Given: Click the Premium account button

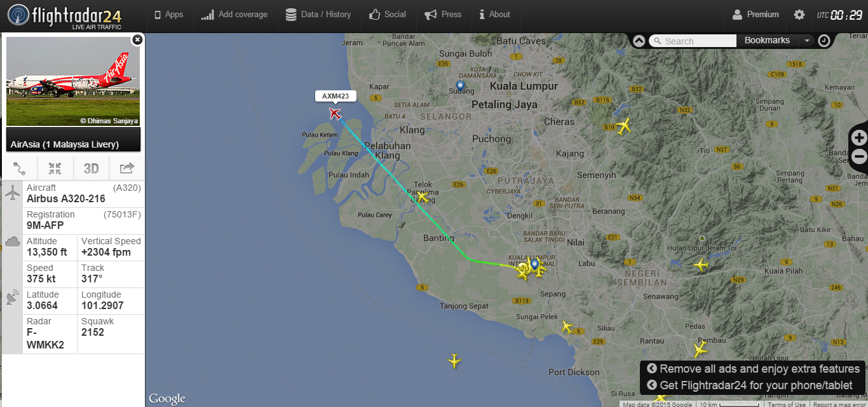Looking at the screenshot, I should 756,15.
